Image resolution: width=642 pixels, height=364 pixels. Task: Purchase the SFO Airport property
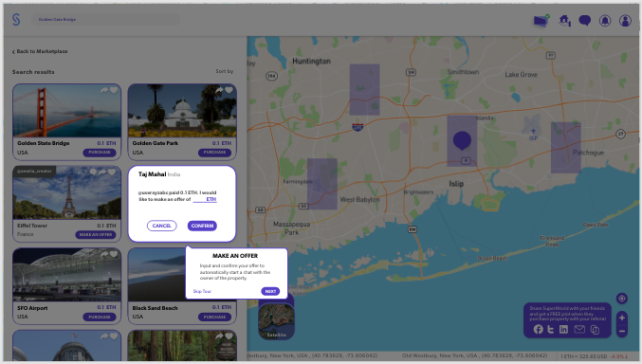pos(100,317)
